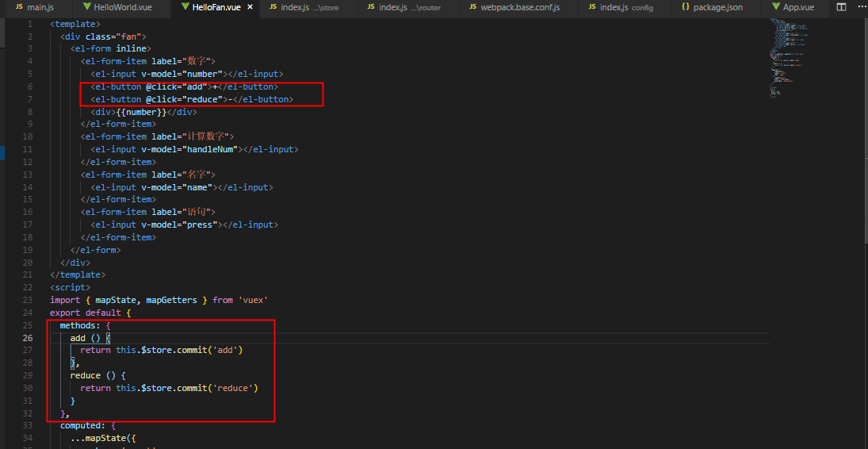Click the export default line
Viewport: 868px width, 449px height.
(x=90, y=313)
